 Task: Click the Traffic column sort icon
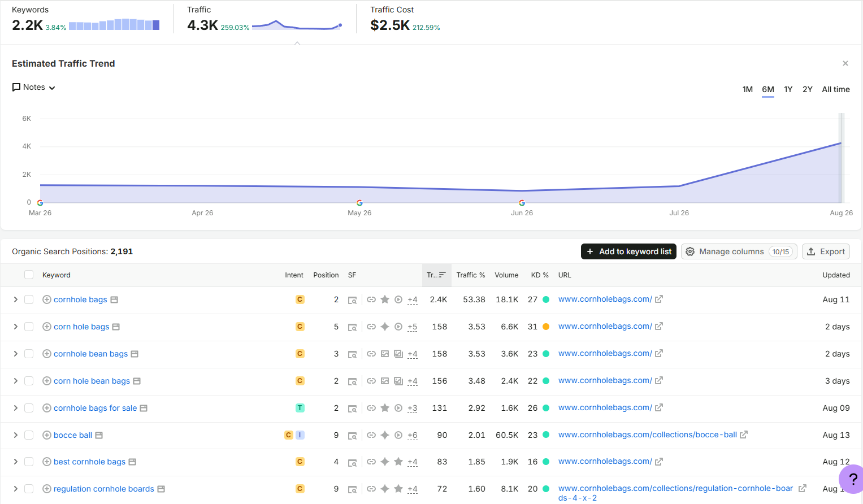[443, 275]
